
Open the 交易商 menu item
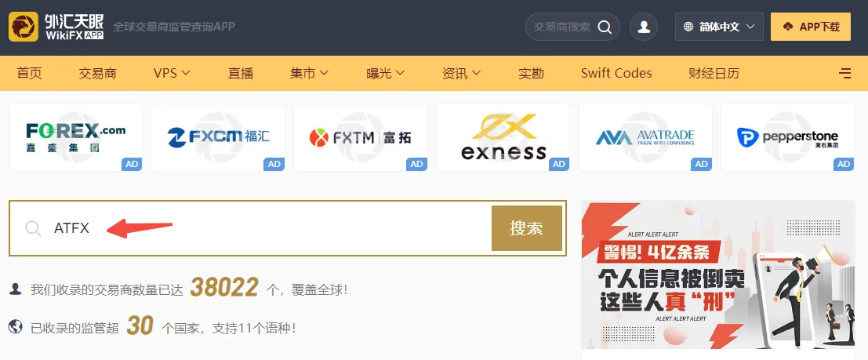(x=97, y=73)
